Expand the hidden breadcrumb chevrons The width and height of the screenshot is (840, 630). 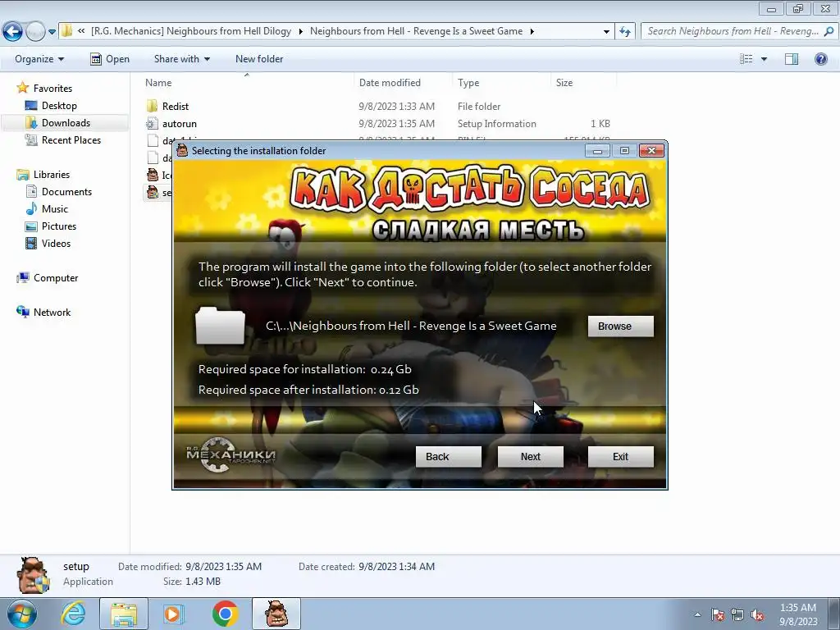click(x=81, y=31)
